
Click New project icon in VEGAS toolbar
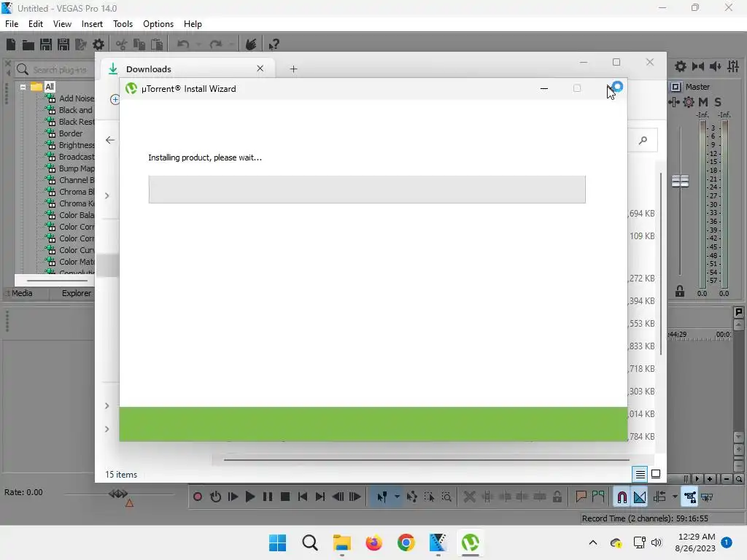[x=11, y=44]
